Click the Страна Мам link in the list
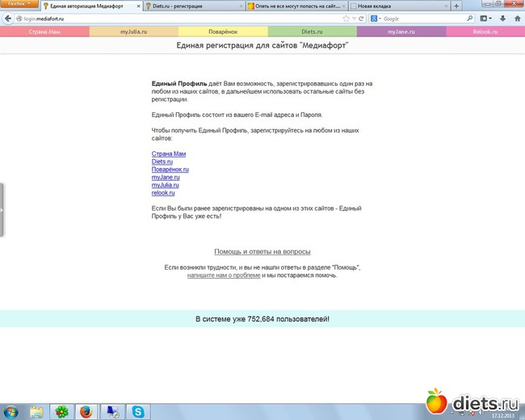This screenshot has width=525, height=420. (169, 153)
